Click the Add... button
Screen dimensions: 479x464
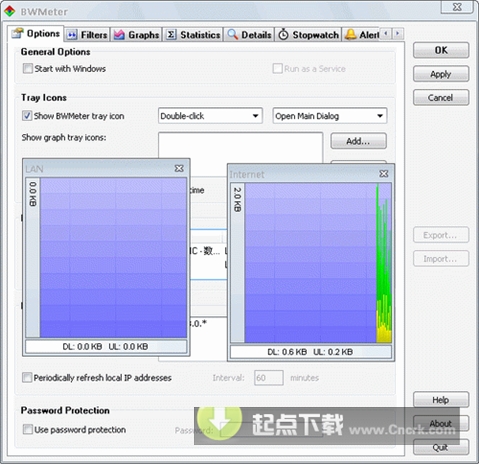click(x=358, y=141)
